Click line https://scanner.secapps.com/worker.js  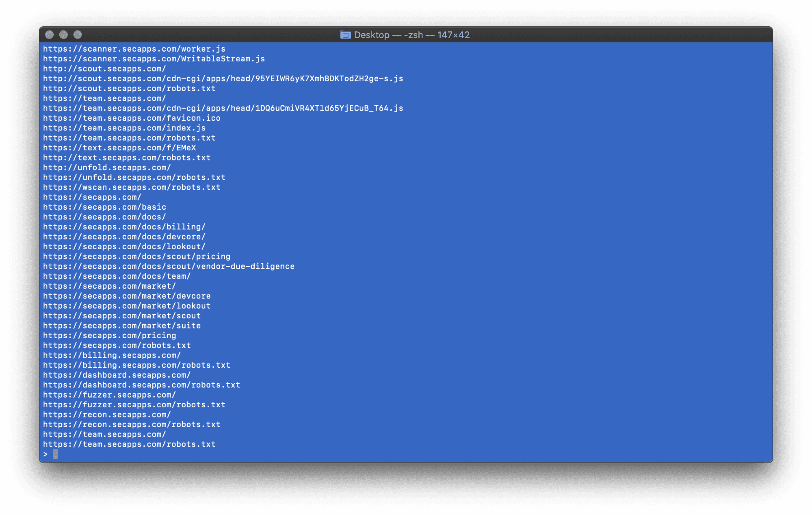click(x=134, y=49)
